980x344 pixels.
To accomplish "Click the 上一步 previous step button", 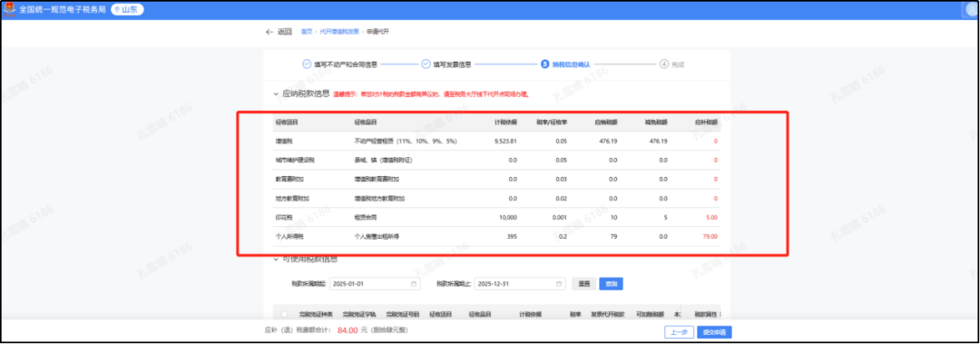I will coord(680,332).
